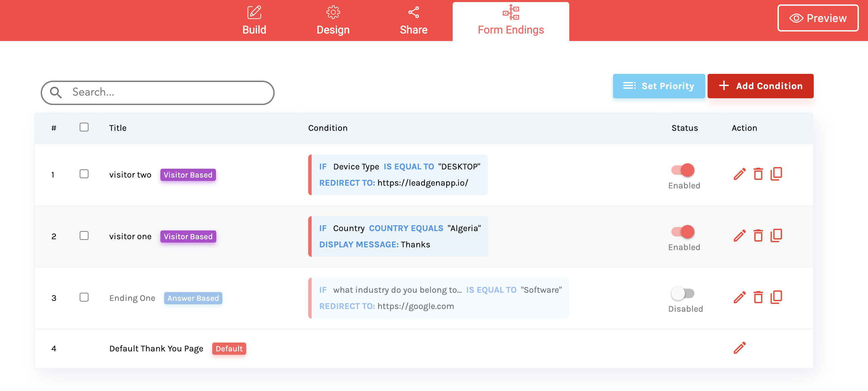This screenshot has height=391, width=868.
Task: Enable the Ending One toggle
Action: click(x=683, y=293)
